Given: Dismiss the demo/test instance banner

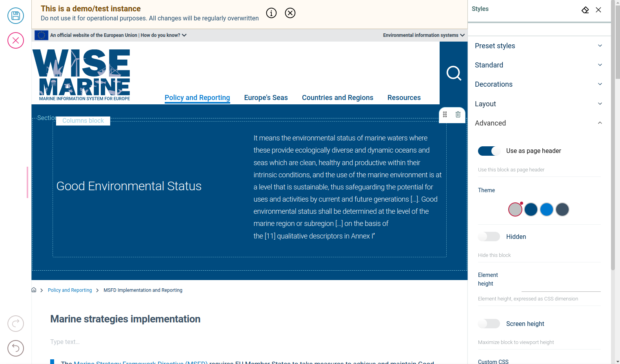Looking at the screenshot, I should pos(290,13).
